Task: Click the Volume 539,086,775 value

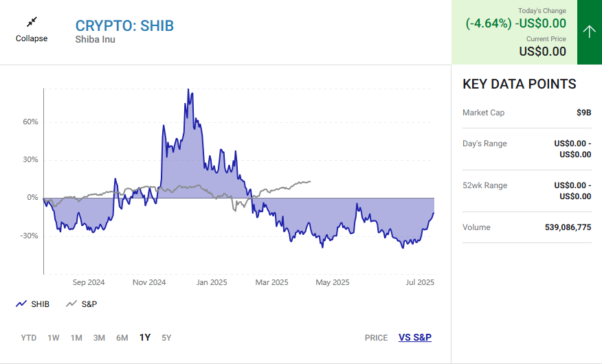Action: [x=568, y=227]
